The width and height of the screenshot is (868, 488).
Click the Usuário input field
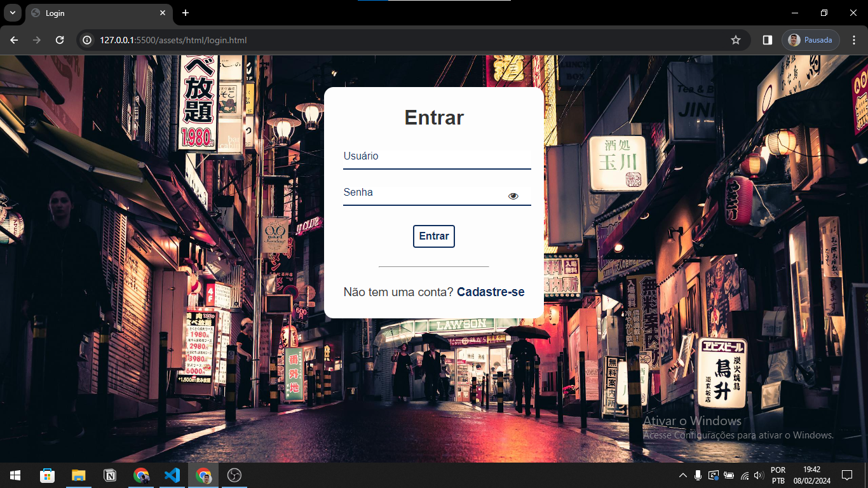point(436,157)
